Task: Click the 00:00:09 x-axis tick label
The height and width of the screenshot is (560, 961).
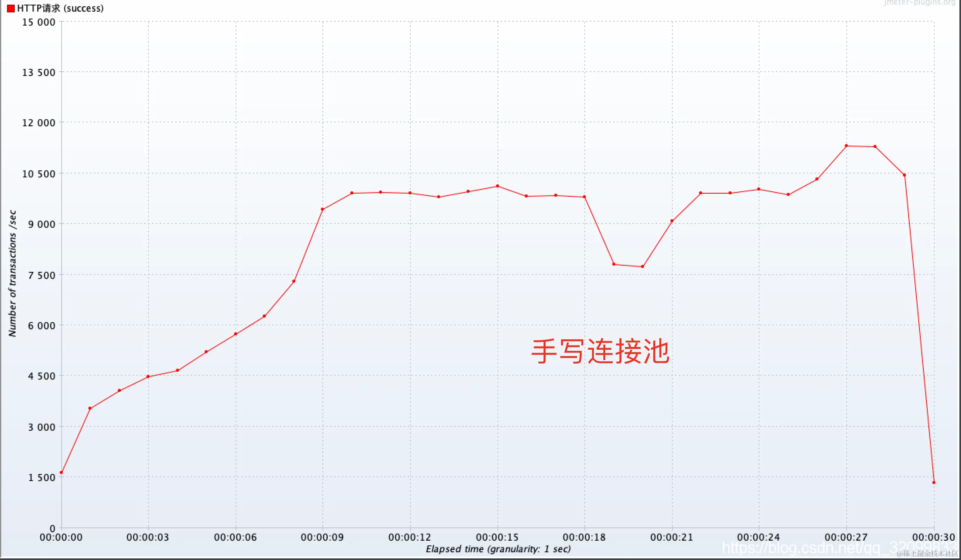Action: [322, 538]
